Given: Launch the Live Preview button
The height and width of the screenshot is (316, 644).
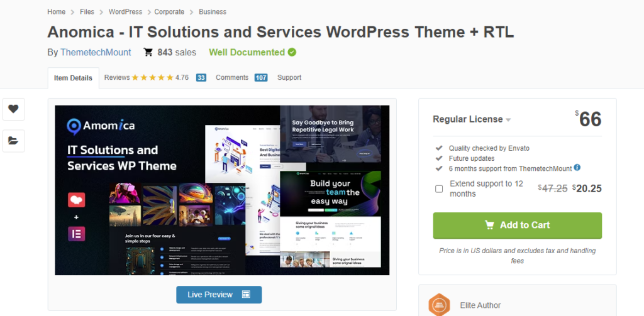Looking at the screenshot, I should point(218,294).
